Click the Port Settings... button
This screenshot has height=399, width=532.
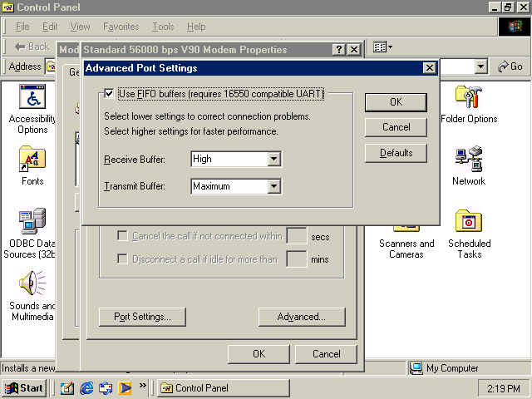pos(142,317)
